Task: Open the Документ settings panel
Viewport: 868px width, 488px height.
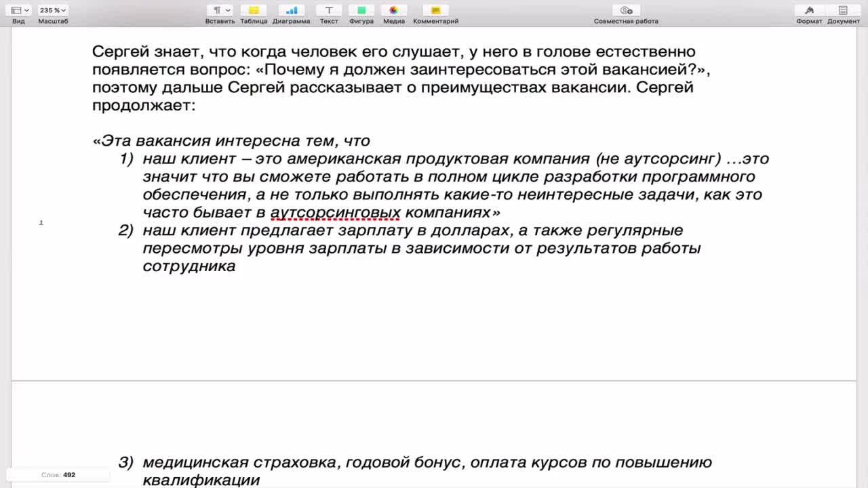Action: [x=844, y=10]
